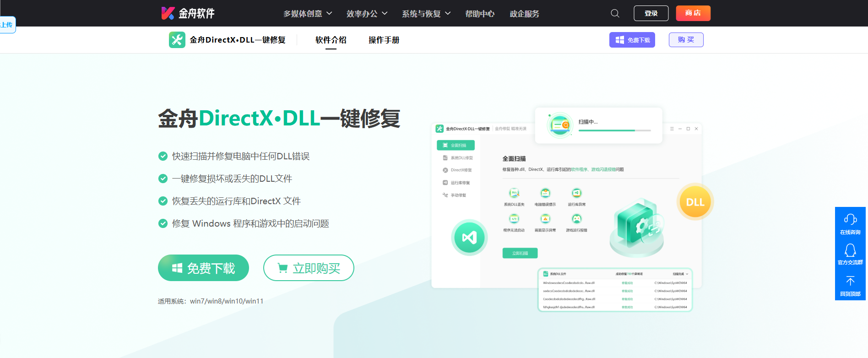Image resolution: width=868 pixels, height=358 pixels.
Task: Click the 购买 button in the sub-navigation
Action: tap(686, 40)
